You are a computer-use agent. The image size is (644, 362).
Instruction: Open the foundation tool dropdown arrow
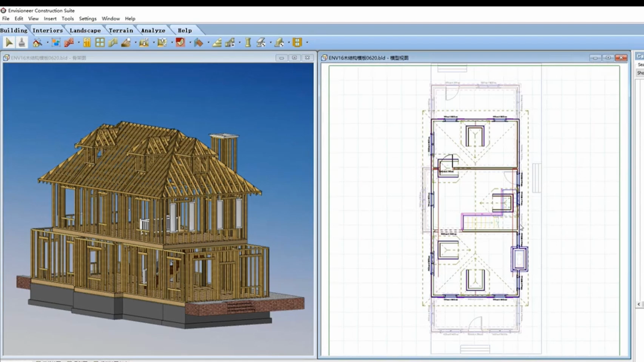pos(154,42)
